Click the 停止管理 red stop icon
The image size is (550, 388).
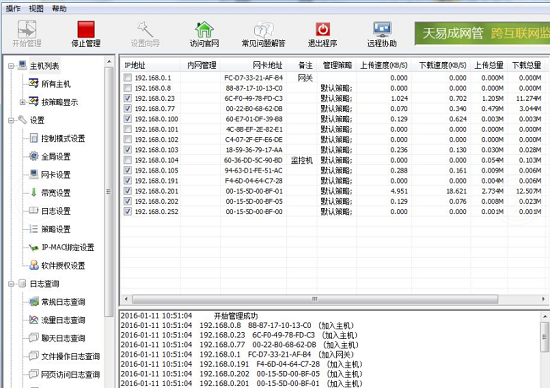(86, 29)
